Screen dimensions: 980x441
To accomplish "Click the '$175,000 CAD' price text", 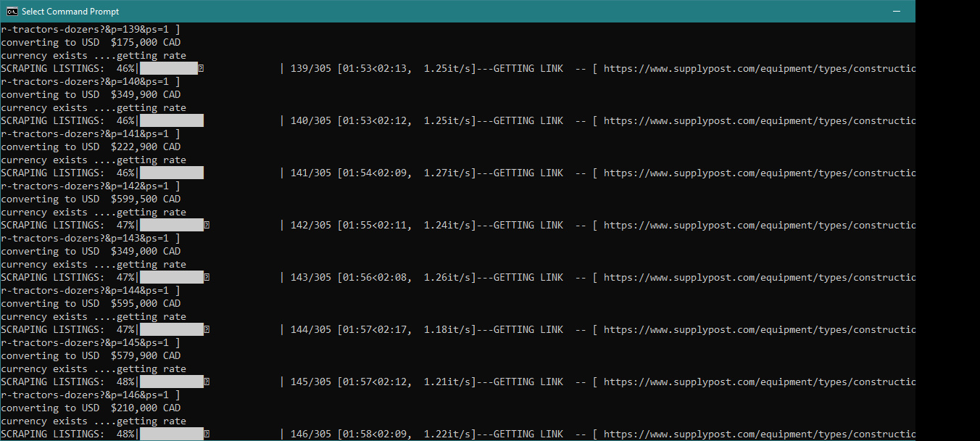I will pos(146,43).
